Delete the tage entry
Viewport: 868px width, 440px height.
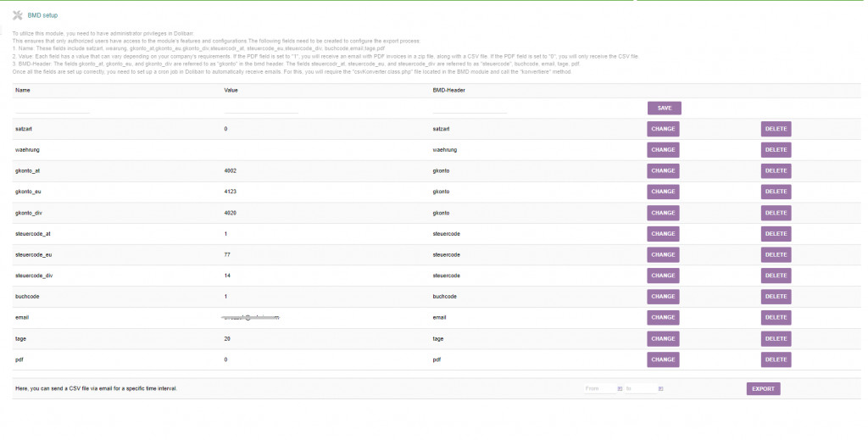click(776, 338)
